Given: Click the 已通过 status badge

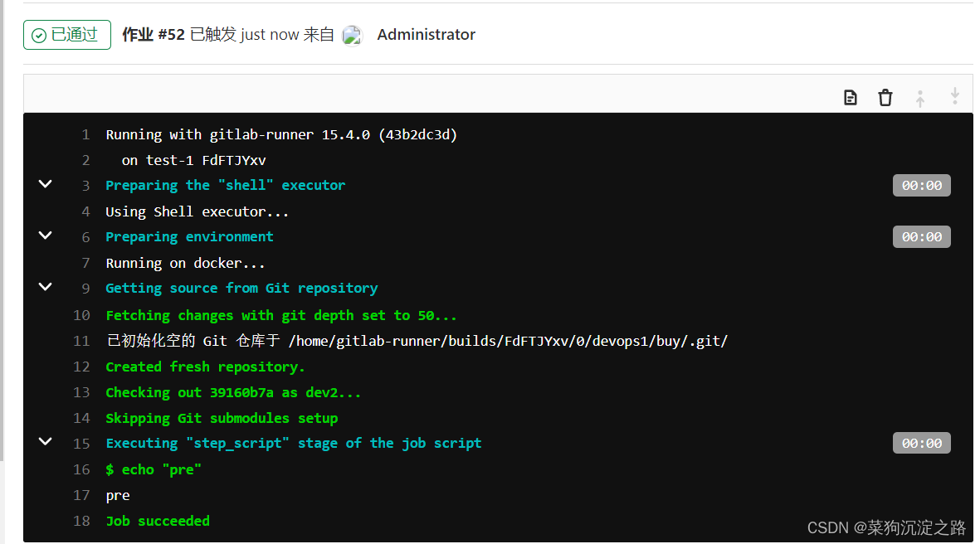Looking at the screenshot, I should point(66,35).
